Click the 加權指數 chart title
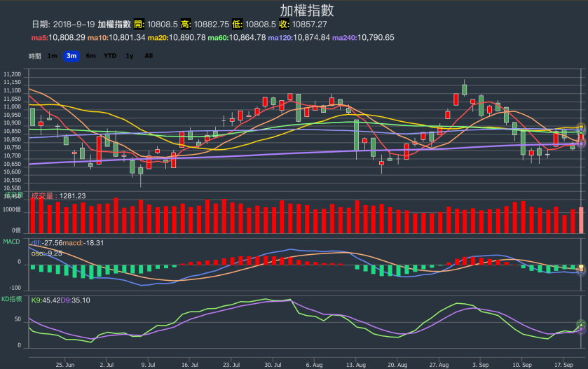The height and width of the screenshot is (369, 588). click(307, 11)
